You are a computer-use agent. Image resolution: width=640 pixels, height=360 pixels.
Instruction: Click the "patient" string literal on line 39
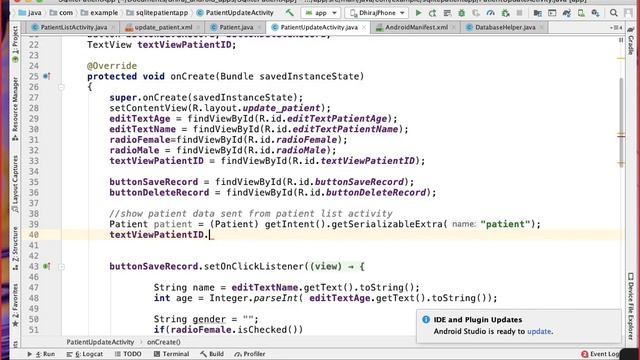(505, 224)
